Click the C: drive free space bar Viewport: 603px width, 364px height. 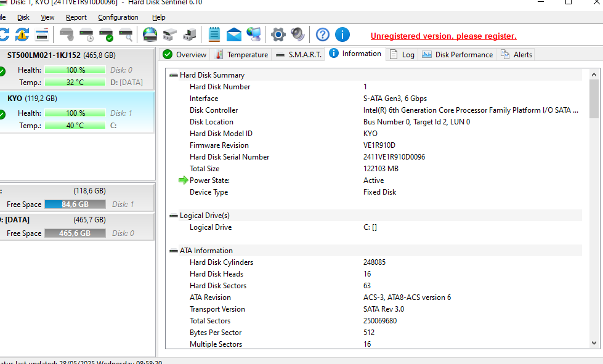point(75,204)
